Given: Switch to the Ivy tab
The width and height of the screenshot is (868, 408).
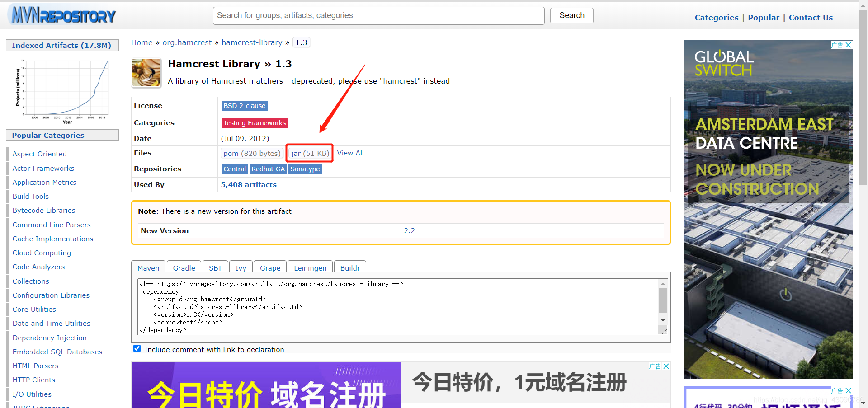Looking at the screenshot, I should [241, 267].
